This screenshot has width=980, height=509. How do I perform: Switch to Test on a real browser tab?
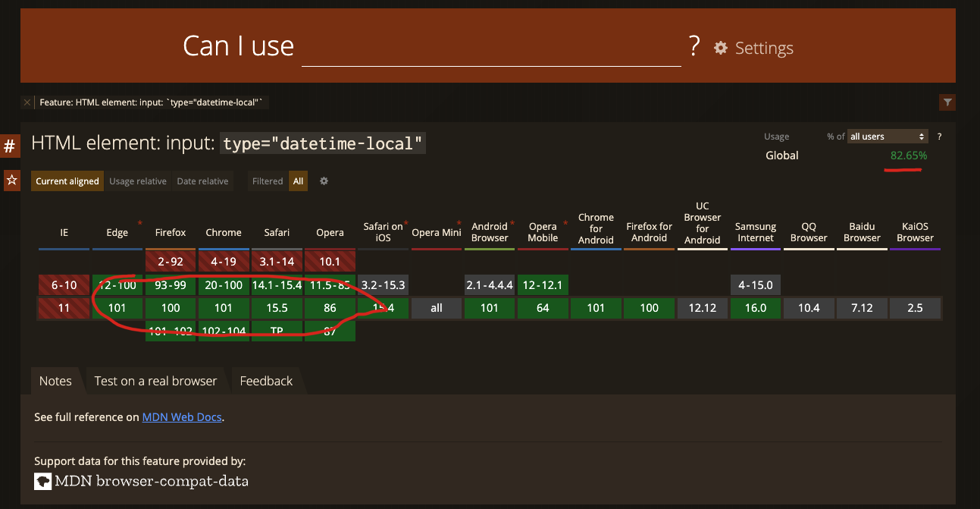tap(155, 381)
